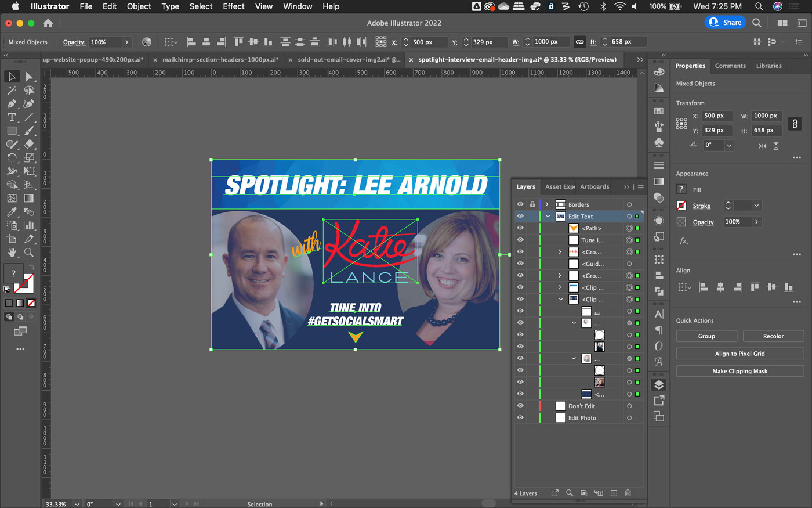Click the Recolor Artwork circle icon in control bar

coord(147,42)
